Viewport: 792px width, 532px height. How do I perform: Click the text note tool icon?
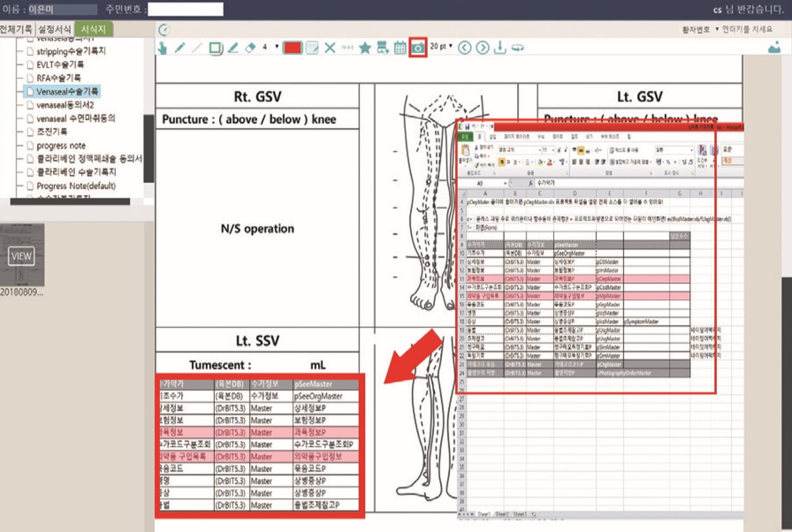312,48
